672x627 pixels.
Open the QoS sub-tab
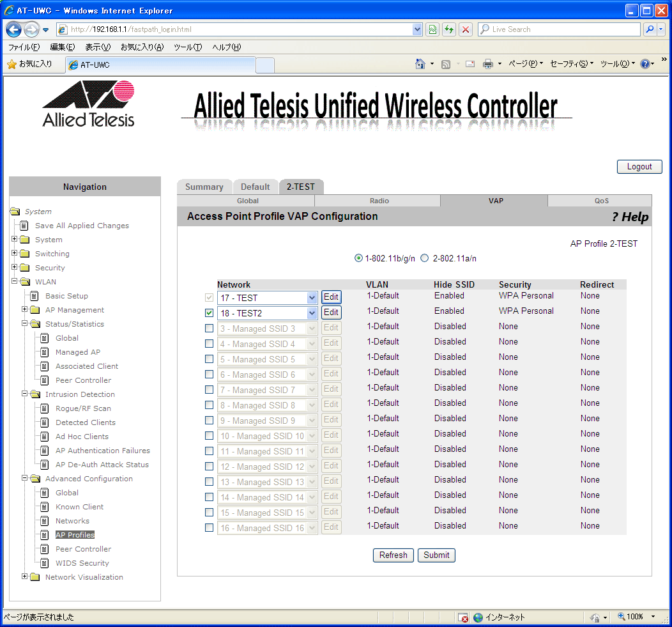click(601, 201)
